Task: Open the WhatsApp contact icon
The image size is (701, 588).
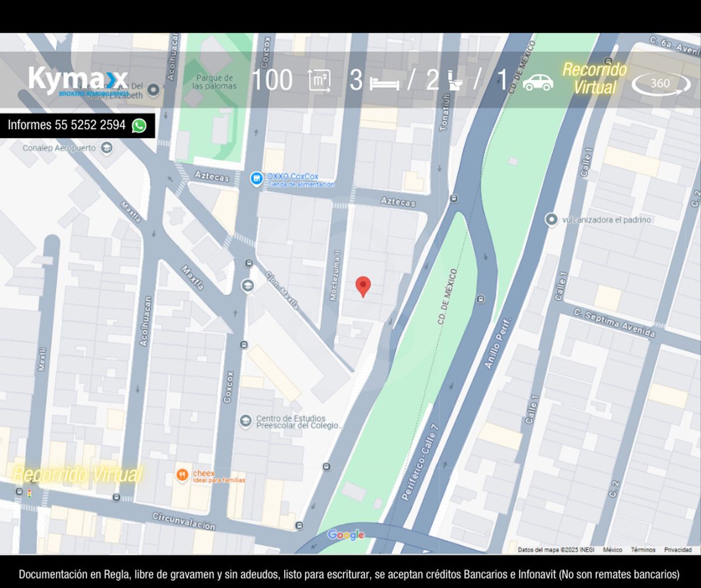Action: pyautogui.click(x=139, y=125)
